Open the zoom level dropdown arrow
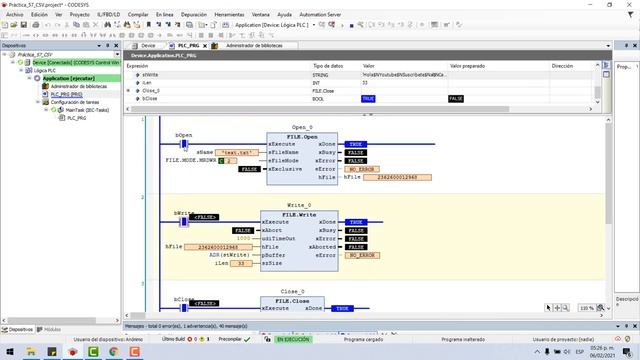 [x=609, y=308]
